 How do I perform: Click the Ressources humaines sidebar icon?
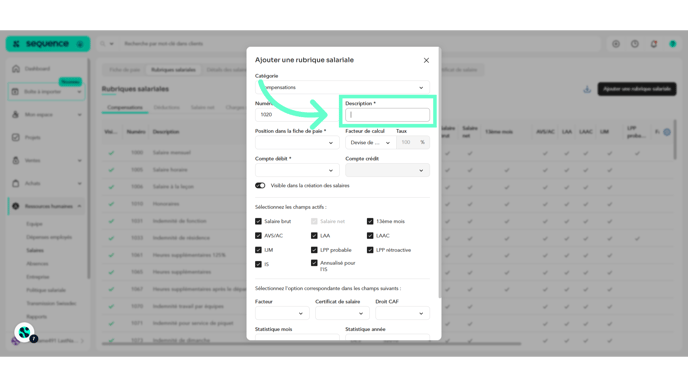(16, 206)
